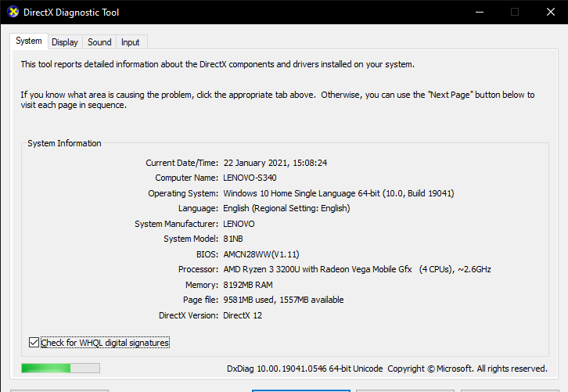The width and height of the screenshot is (568, 392).
Task: Switch to the System tab
Action: click(x=29, y=41)
